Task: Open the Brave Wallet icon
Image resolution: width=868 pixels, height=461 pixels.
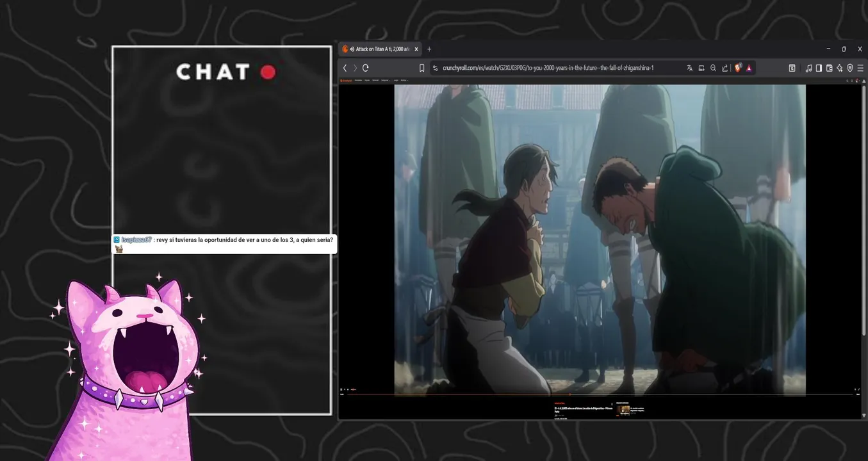Action: pos(829,68)
